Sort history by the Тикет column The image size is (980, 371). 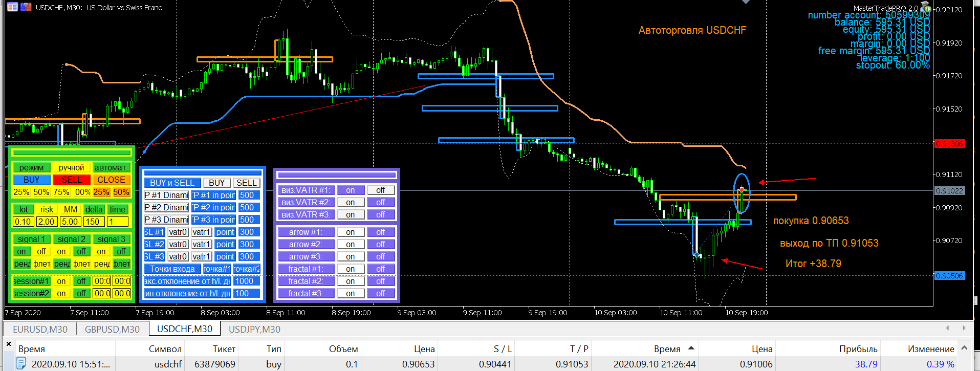tap(224, 348)
